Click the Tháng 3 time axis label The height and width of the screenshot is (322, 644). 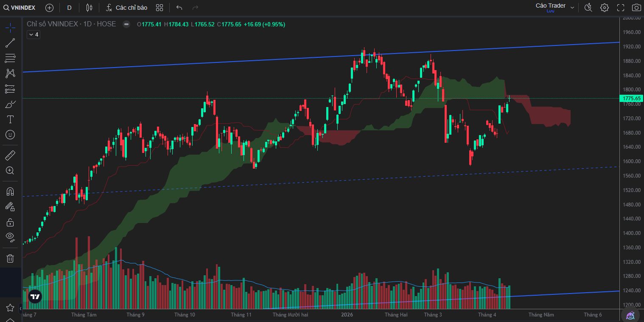point(433,315)
